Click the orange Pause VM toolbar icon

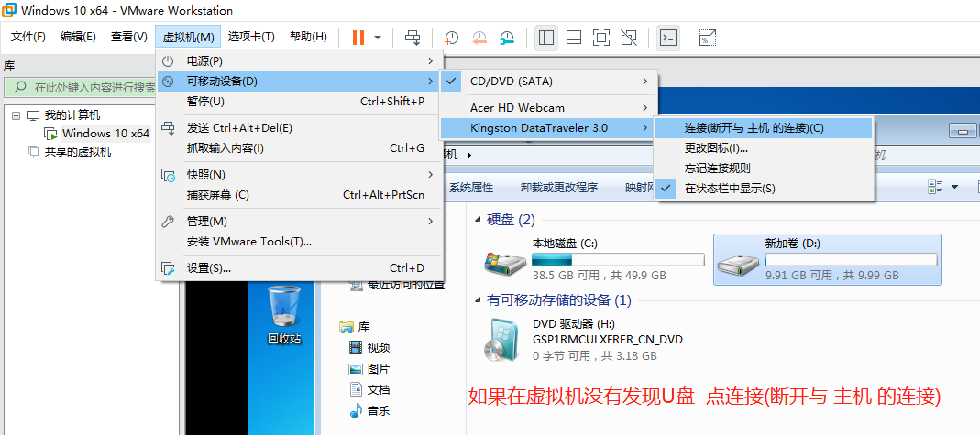coord(358,38)
